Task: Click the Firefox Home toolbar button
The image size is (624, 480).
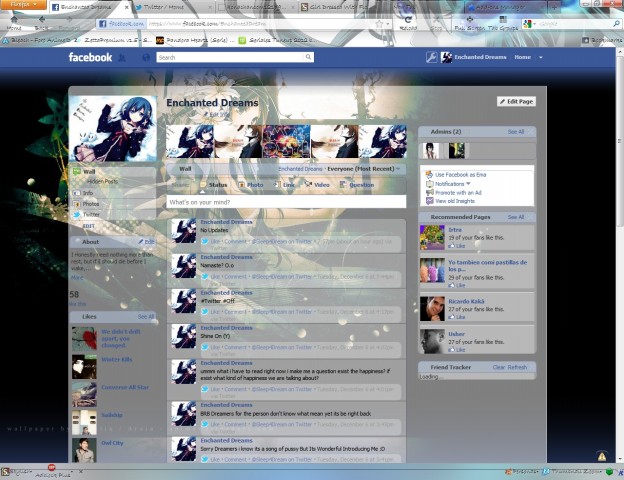Action: tap(14, 23)
